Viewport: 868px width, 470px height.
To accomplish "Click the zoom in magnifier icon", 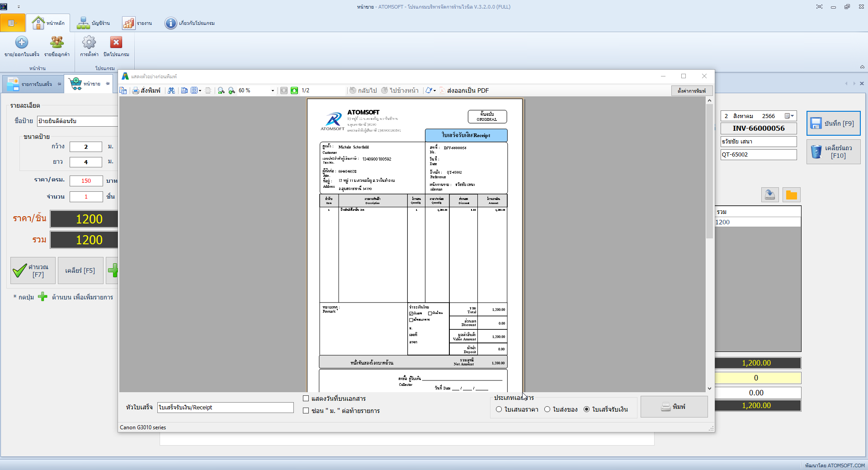I will coord(231,90).
